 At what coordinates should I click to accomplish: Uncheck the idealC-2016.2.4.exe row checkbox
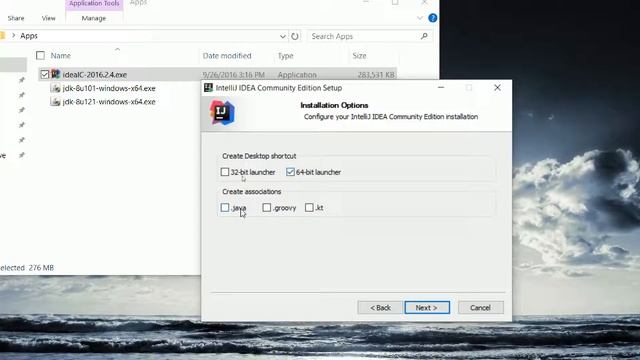(44, 74)
